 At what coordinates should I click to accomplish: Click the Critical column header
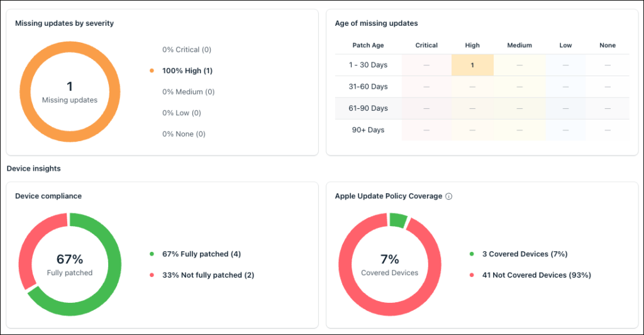426,45
